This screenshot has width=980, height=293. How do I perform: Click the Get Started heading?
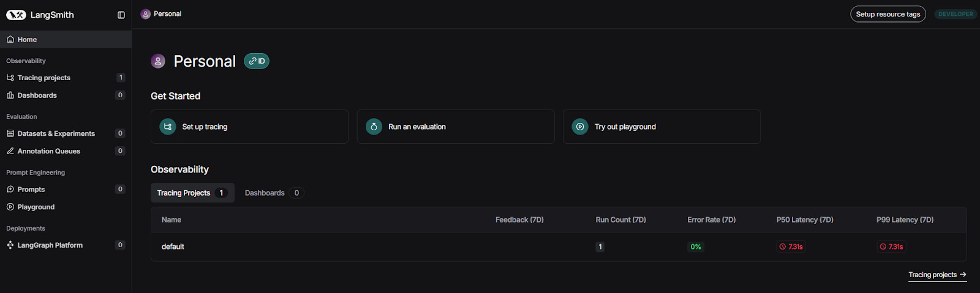click(176, 96)
